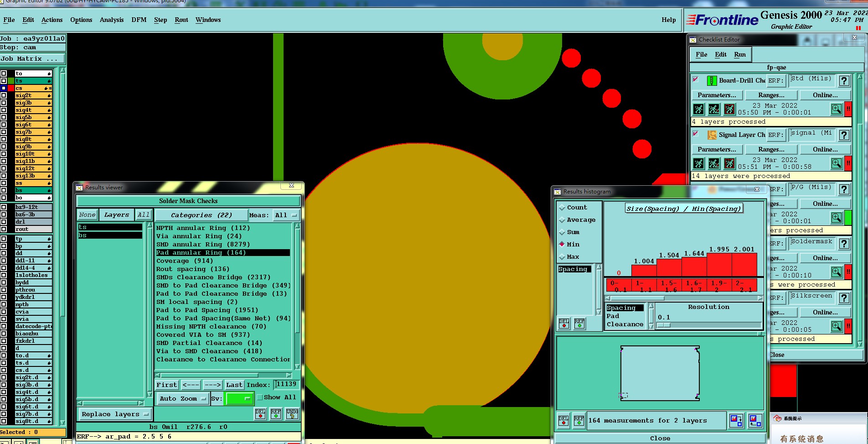
Task: Open green Sv color dropdown
Action: (x=240, y=398)
